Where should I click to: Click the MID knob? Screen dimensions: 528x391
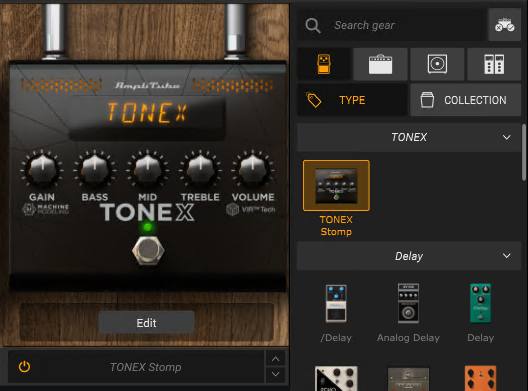pos(147,169)
